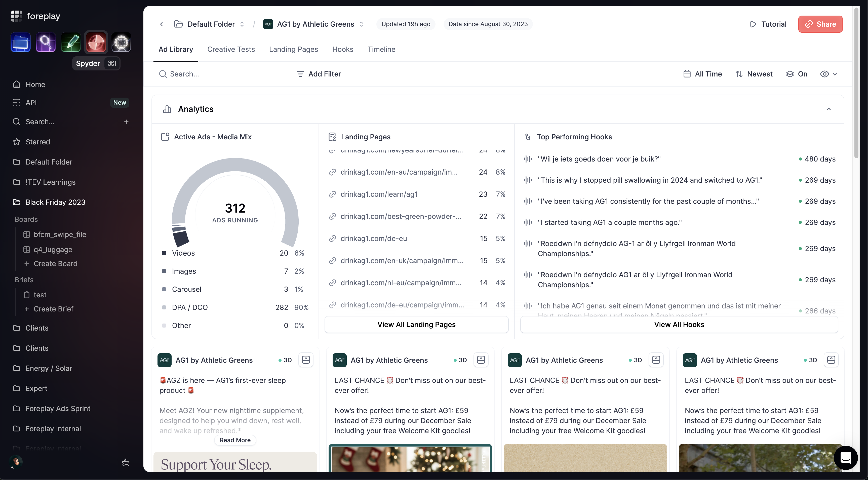Screen dimensions: 868x480
Task: Open the All Time date range dropdown
Action: (702, 74)
